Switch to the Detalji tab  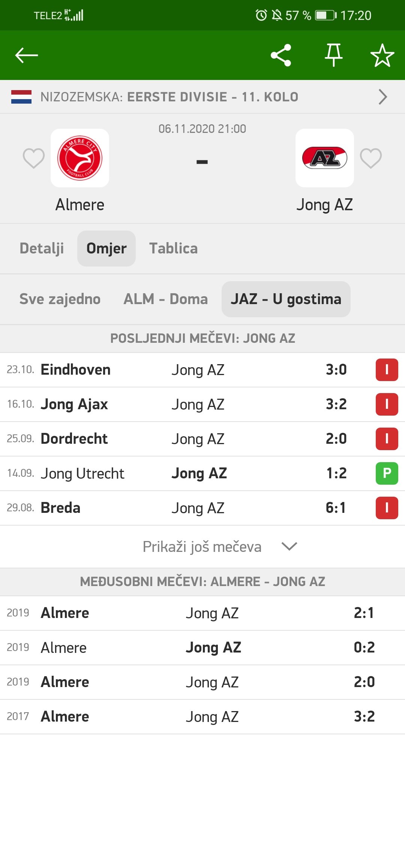[x=42, y=249]
